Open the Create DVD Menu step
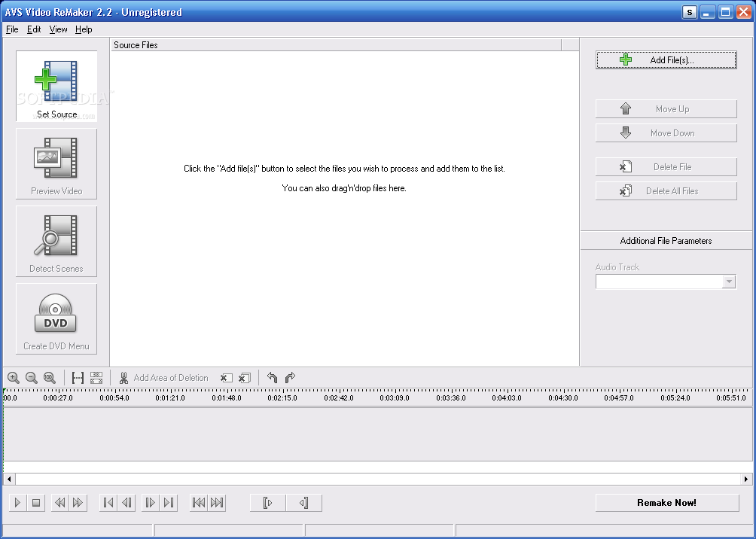This screenshot has height=539, width=756. 56,318
